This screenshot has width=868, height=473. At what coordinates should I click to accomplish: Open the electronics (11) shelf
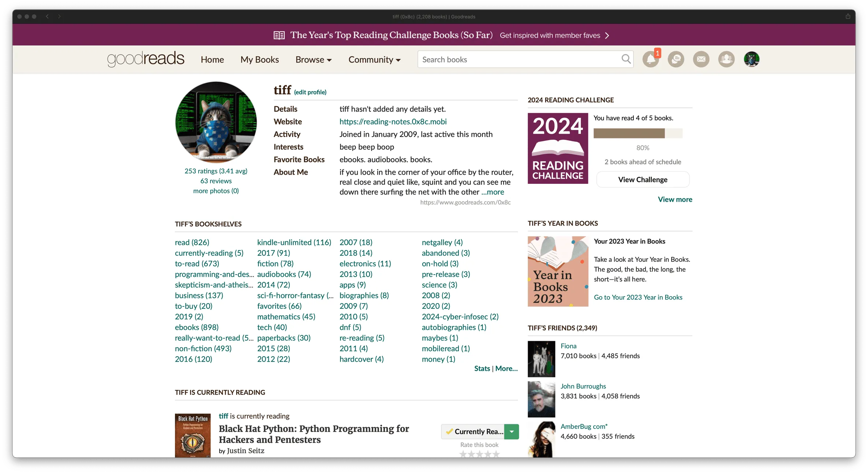click(x=365, y=263)
